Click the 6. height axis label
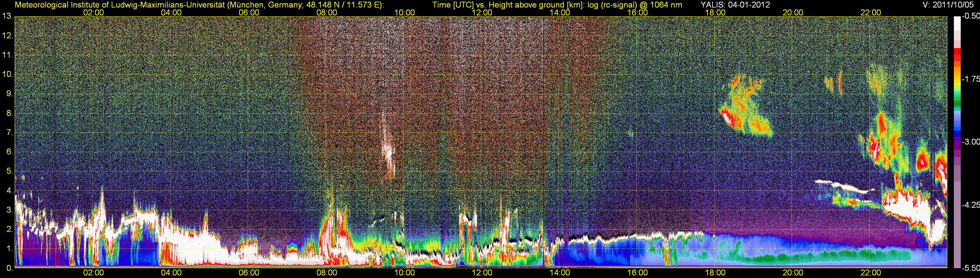Screen dimensions: 980x278 tap(9, 152)
